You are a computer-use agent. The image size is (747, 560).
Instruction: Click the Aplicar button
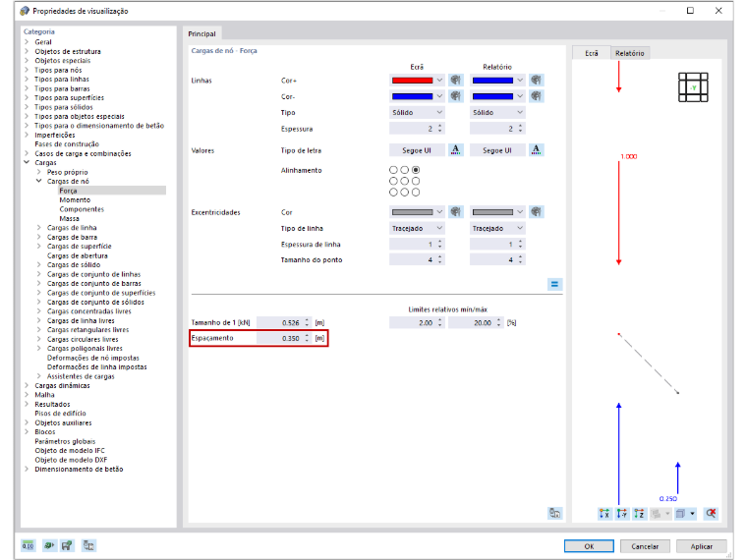(701, 546)
